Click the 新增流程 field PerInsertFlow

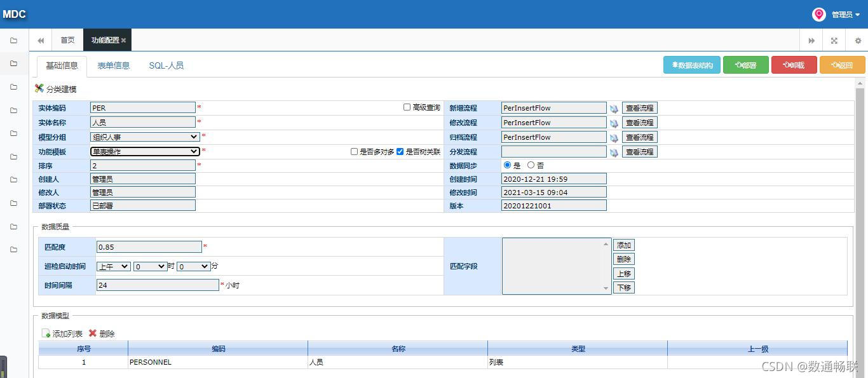pos(554,108)
